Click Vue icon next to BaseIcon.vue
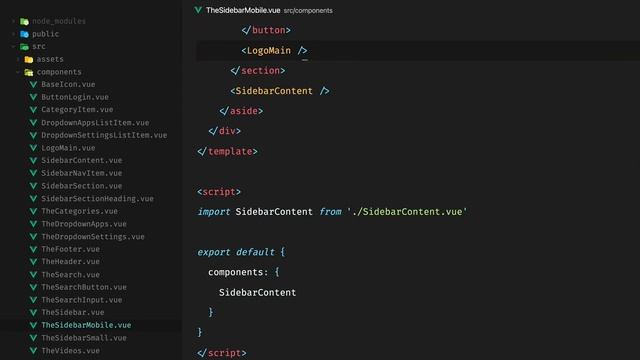The height and width of the screenshot is (360, 640). pyautogui.click(x=33, y=84)
